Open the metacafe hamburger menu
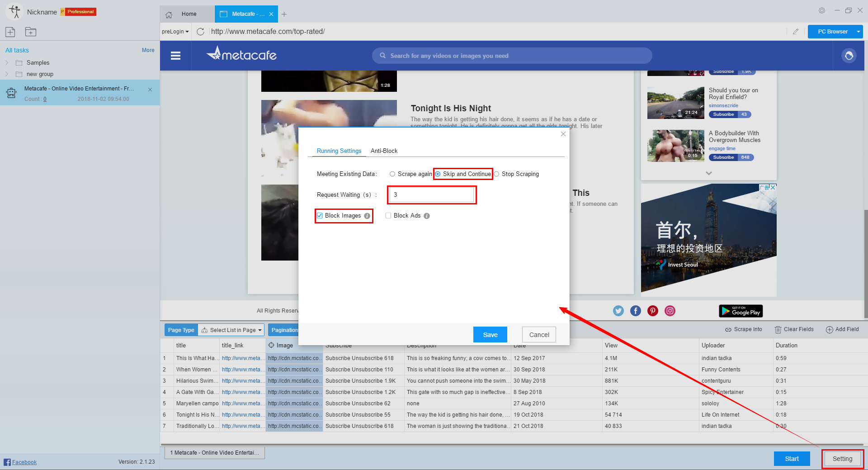Image resolution: width=868 pixels, height=470 pixels. 176,56
